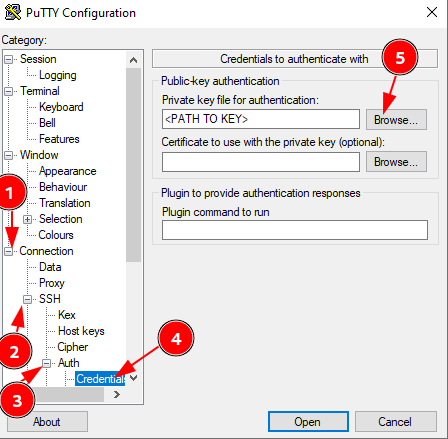The height and width of the screenshot is (439, 448).
Task: Open Cipher settings
Action: pyautogui.click(x=72, y=347)
